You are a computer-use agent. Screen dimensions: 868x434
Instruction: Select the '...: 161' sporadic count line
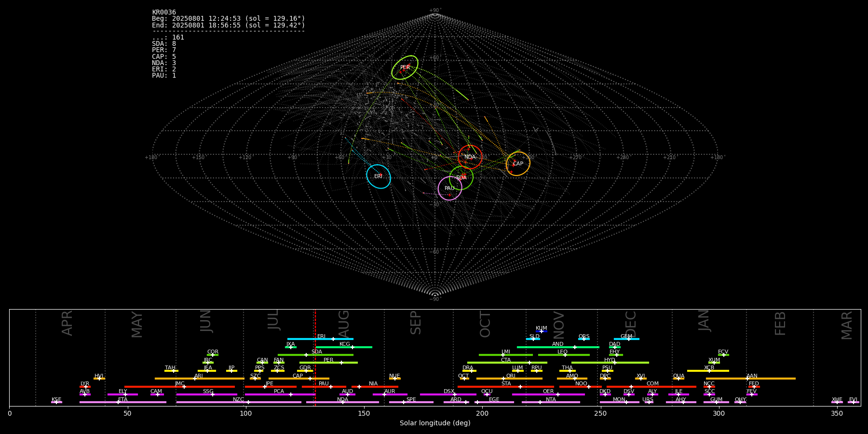coord(168,38)
